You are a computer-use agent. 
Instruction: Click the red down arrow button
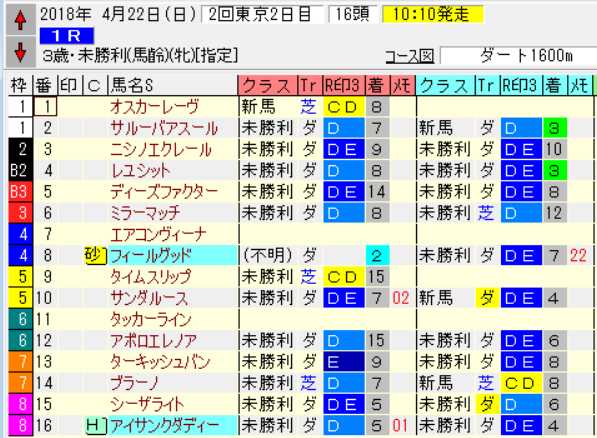click(20, 51)
